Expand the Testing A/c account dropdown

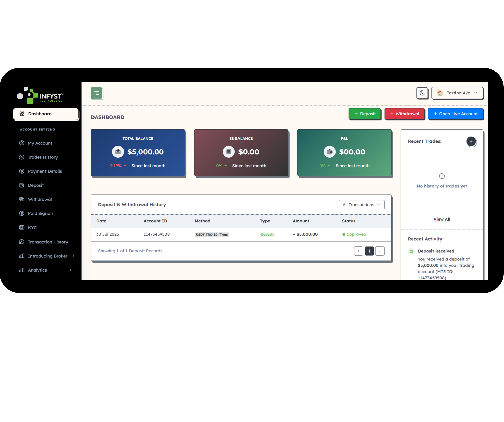click(457, 93)
